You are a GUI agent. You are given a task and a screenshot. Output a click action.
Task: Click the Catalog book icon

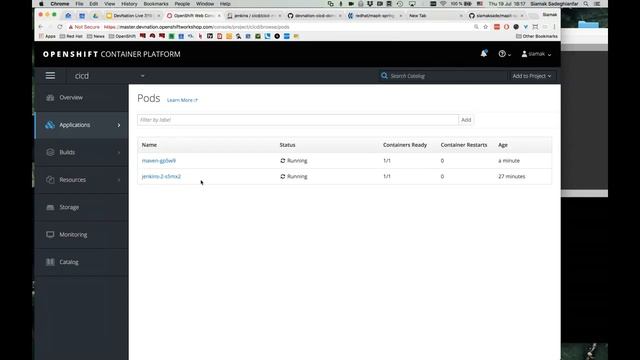tap(50, 262)
